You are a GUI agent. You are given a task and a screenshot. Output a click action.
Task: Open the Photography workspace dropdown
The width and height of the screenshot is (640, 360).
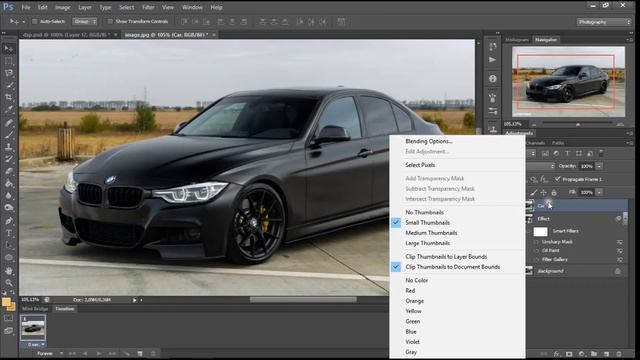604,22
